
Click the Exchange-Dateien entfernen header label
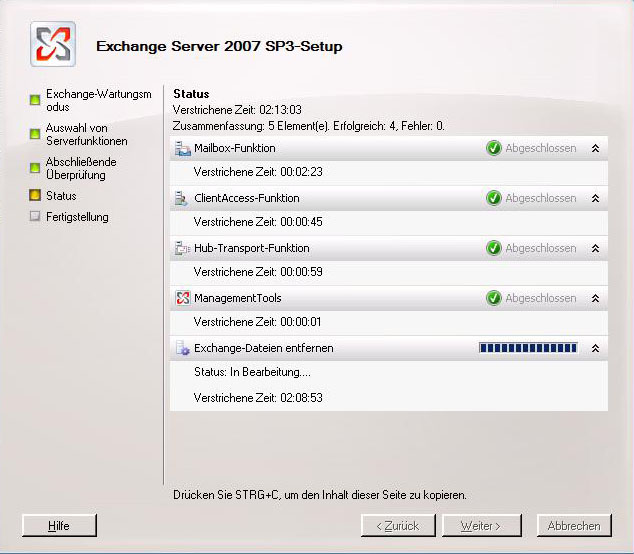pyautogui.click(x=264, y=348)
